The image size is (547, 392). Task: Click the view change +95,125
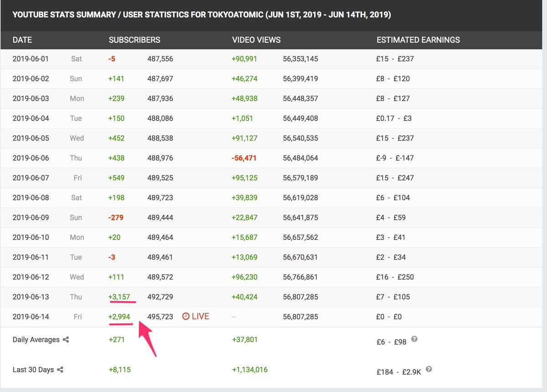[245, 178]
